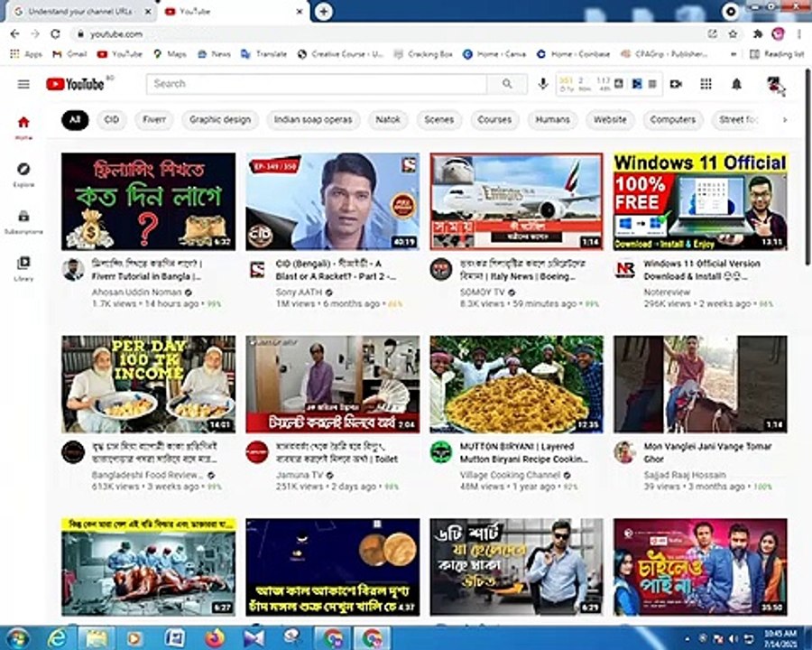Screen dimensions: 812x650
Task: Select the Scenes filter chip
Action: (x=438, y=120)
